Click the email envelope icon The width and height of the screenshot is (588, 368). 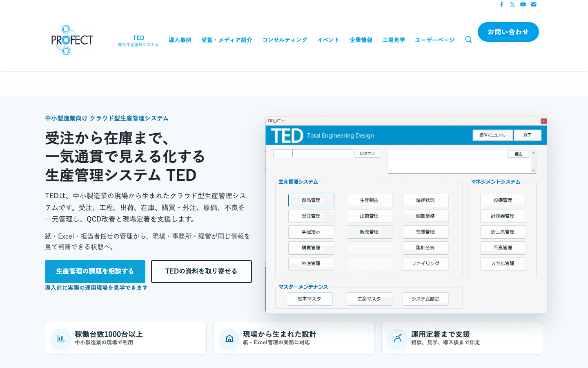click(534, 4)
